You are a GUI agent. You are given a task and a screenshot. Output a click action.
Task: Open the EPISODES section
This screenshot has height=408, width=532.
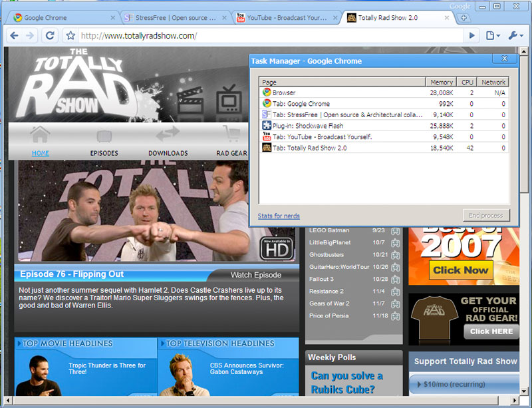104,153
